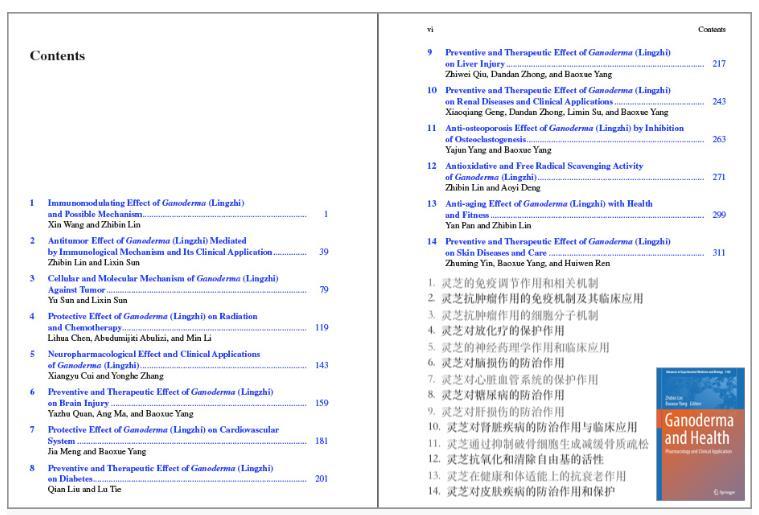Click authors 'Xin Wang and Zhibin Lin'
The image size is (759, 515).
tap(94, 225)
